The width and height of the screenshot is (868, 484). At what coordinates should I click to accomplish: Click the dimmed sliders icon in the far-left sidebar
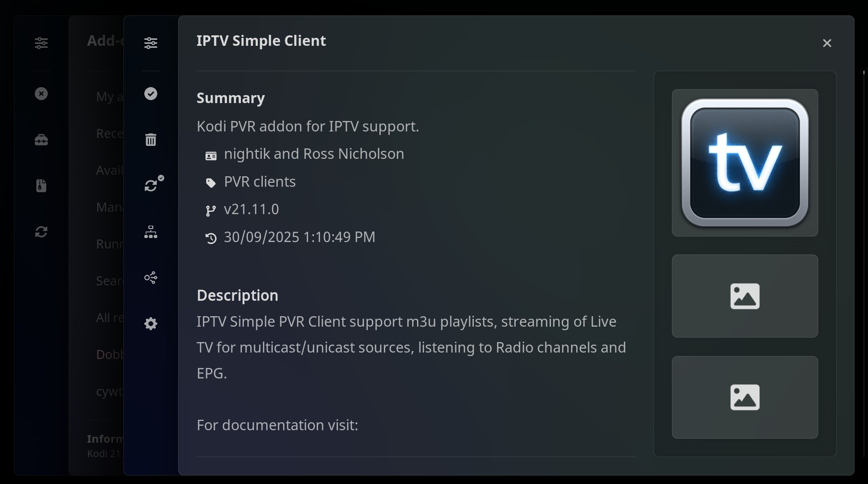(41, 43)
